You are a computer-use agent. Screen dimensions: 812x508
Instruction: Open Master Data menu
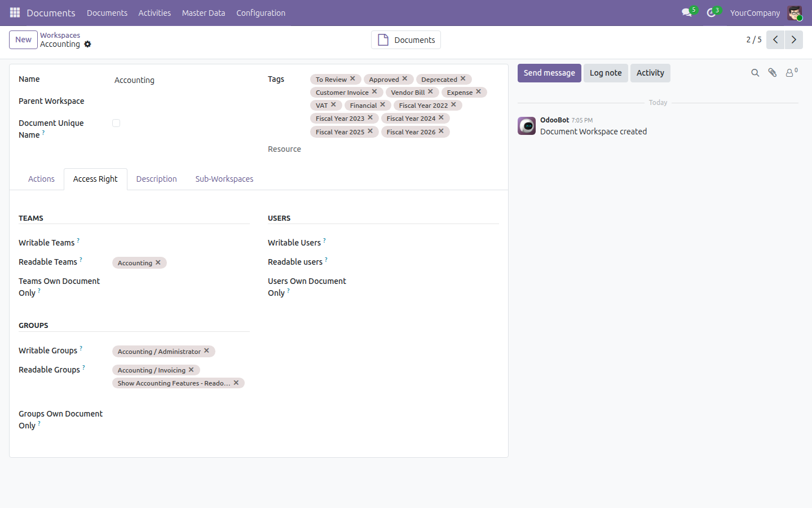(204, 12)
